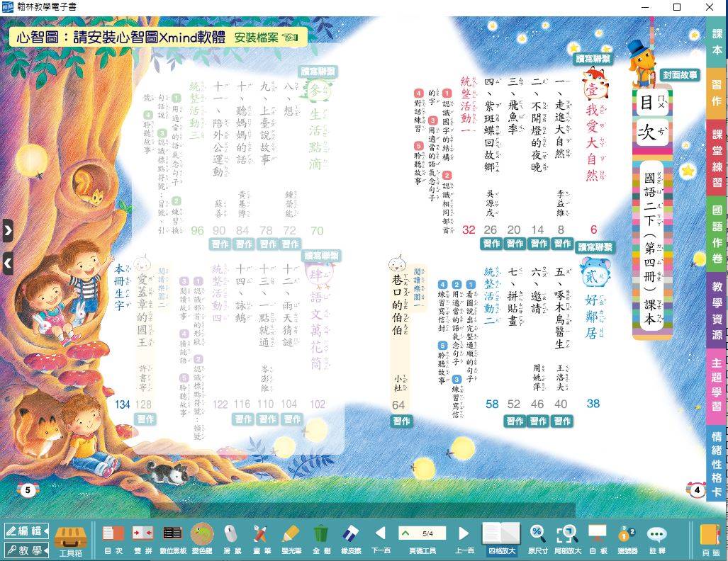Image resolution: width=728 pixels, height=561 pixels.
Task: Expand the 編輯 edit mode panel
Action: pos(26,531)
